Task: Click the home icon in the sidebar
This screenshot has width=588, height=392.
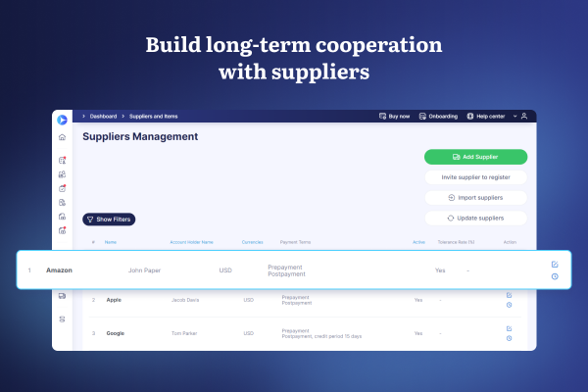Action: 62,137
